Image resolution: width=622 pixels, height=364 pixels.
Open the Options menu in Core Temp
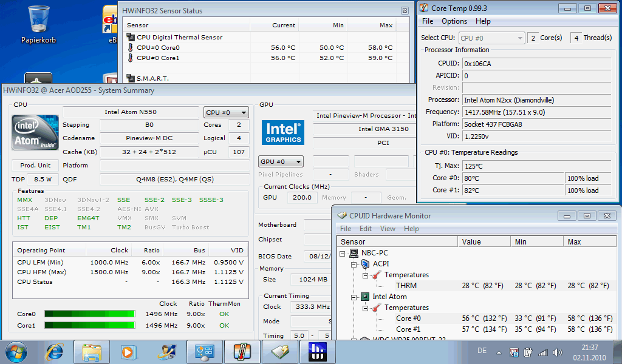click(454, 21)
